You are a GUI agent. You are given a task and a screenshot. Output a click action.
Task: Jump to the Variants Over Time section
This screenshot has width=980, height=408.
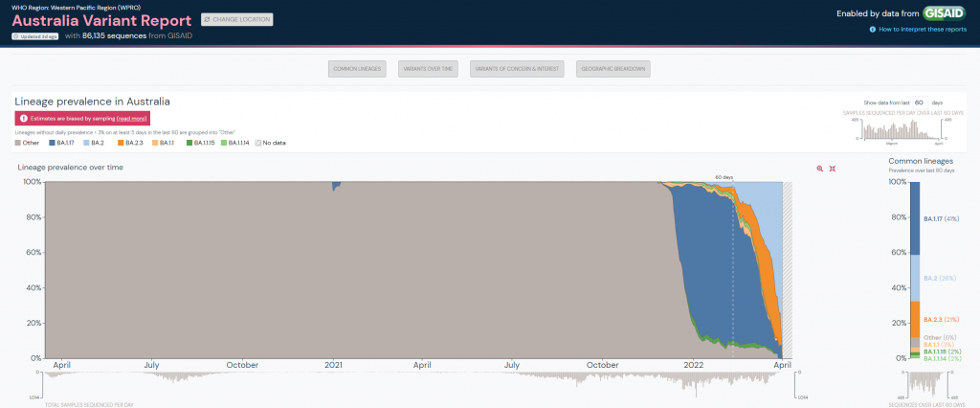[x=429, y=69]
